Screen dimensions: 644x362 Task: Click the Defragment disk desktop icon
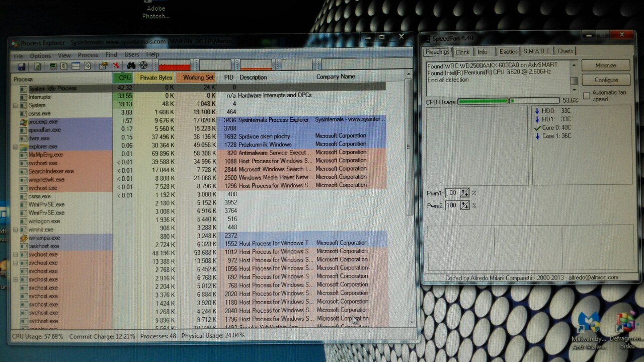pyautogui.click(x=626, y=330)
